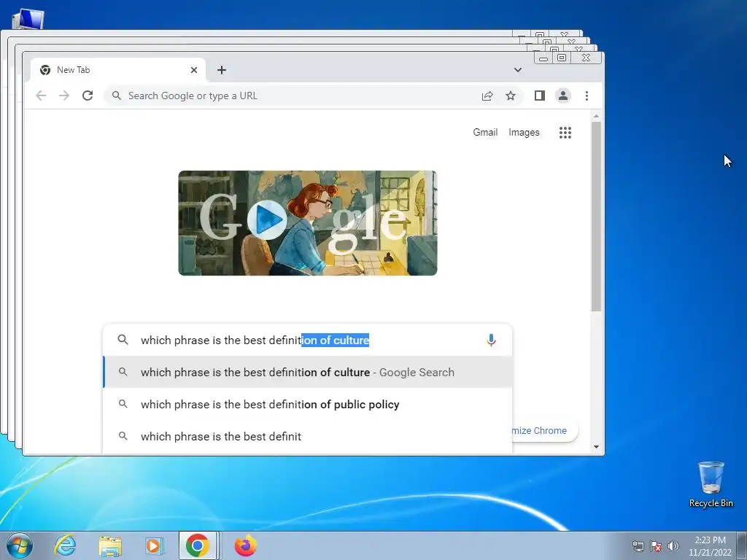
Task: Select the Computer desktop icon
Action: click(x=28, y=19)
